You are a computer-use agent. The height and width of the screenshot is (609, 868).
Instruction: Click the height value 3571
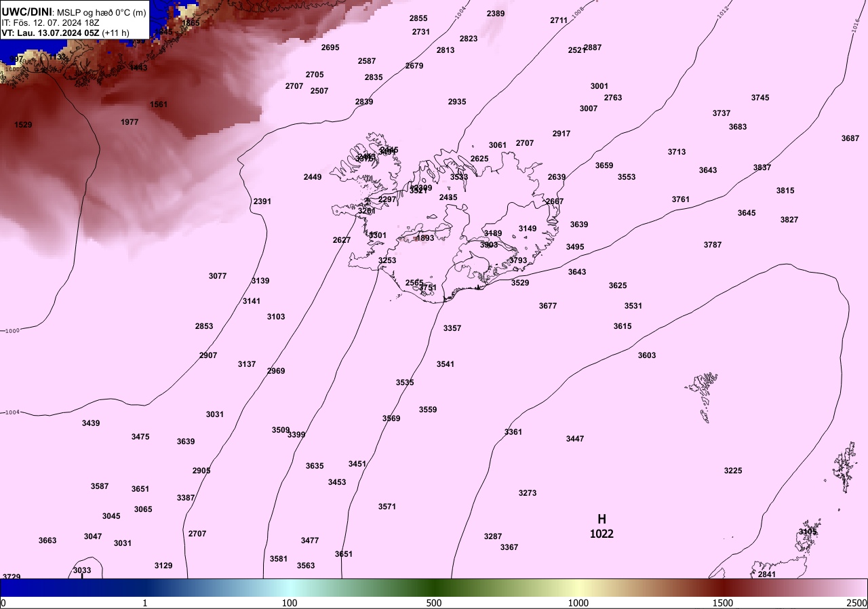[x=387, y=507]
